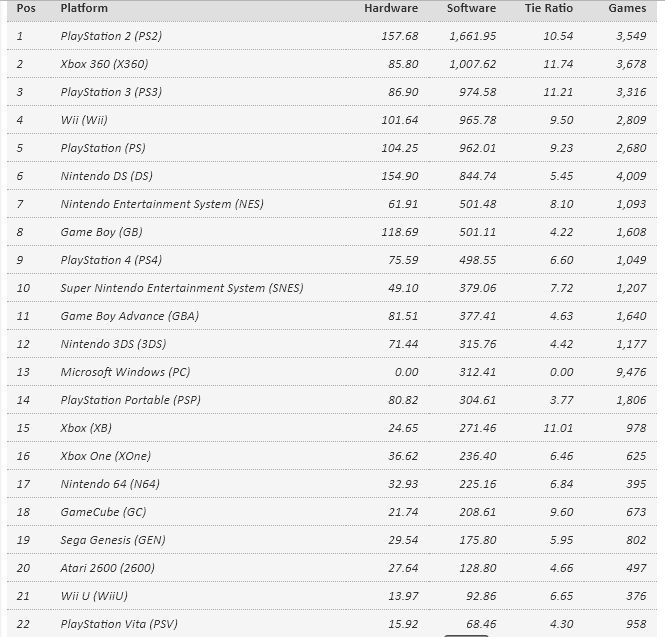Select Xbox 360 (X360) platform name
The image size is (665, 637).
point(104,64)
